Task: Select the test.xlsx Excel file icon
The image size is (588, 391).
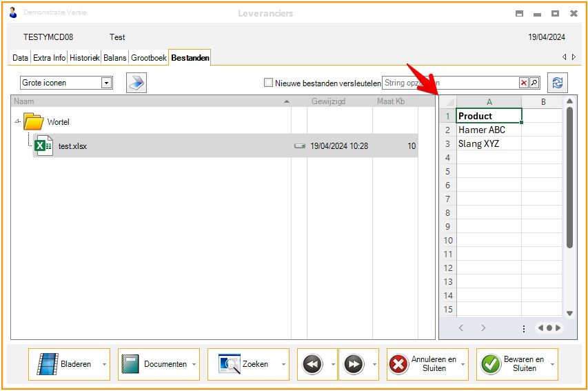Action: tap(44, 146)
